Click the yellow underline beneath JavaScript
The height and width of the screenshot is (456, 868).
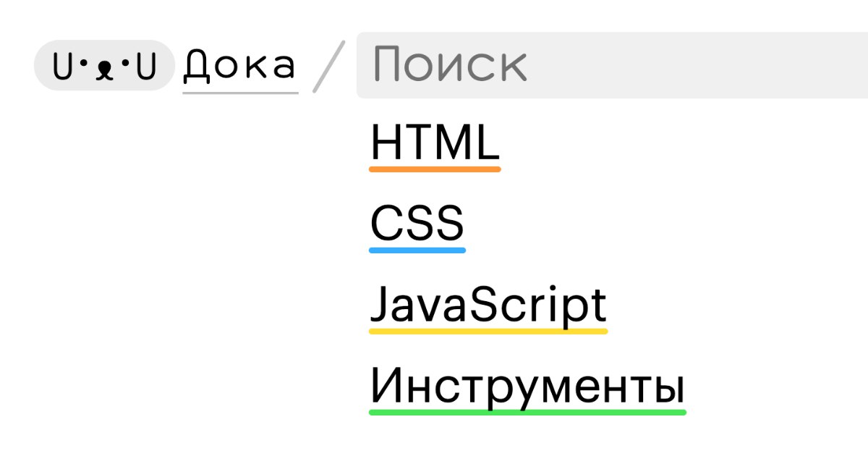tap(488, 332)
